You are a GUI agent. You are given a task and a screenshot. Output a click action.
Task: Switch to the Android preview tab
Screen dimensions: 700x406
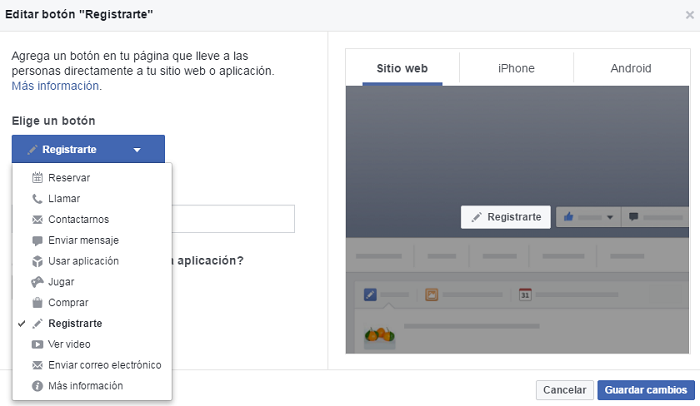[x=630, y=69]
